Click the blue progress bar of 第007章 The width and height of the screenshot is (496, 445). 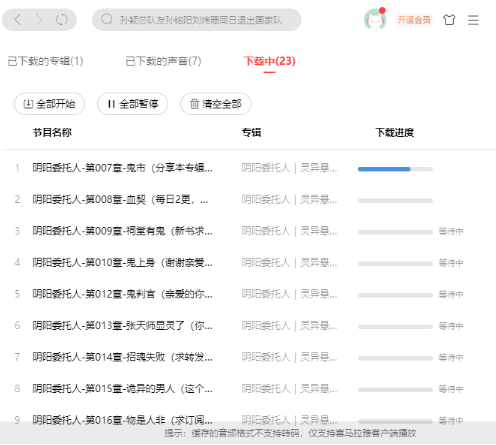pos(395,169)
